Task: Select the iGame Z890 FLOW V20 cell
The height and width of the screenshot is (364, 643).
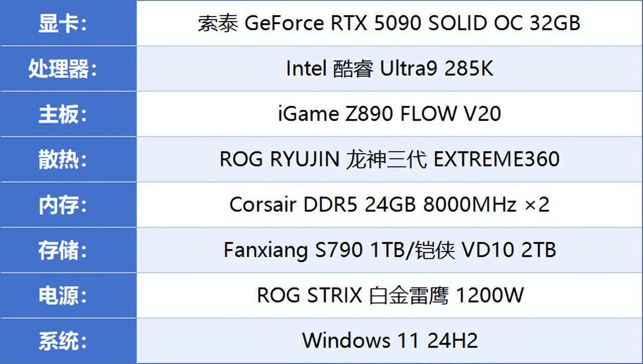Action: (x=389, y=114)
